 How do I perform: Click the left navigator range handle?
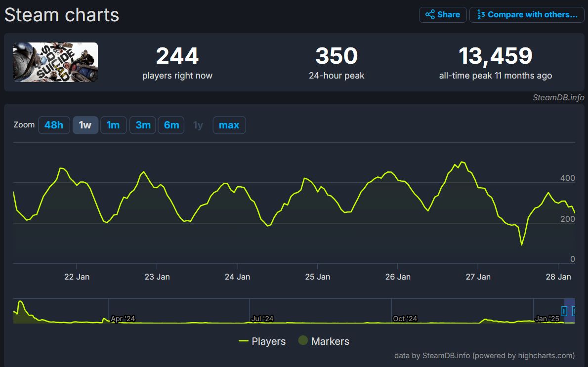pos(564,311)
